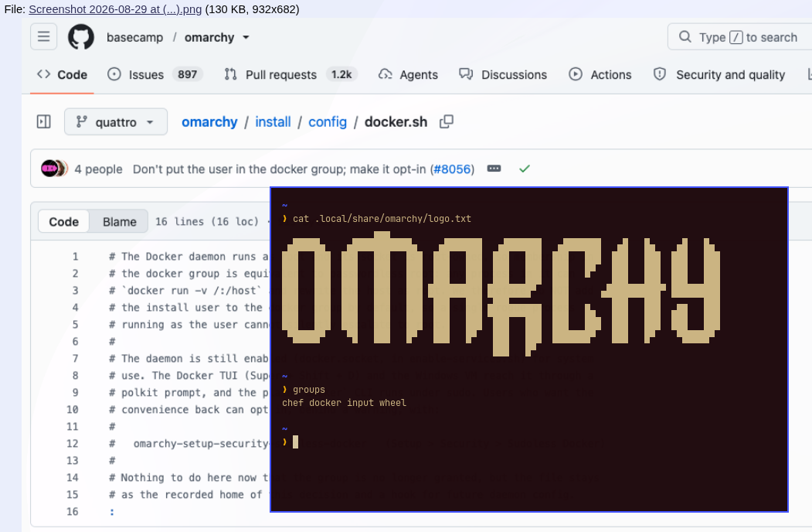Go to the Actions tab

click(600, 75)
